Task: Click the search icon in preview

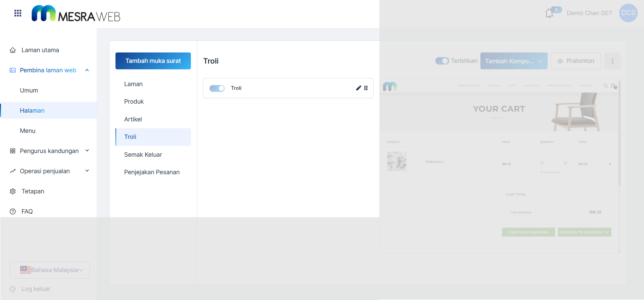Action: pyautogui.click(x=605, y=86)
